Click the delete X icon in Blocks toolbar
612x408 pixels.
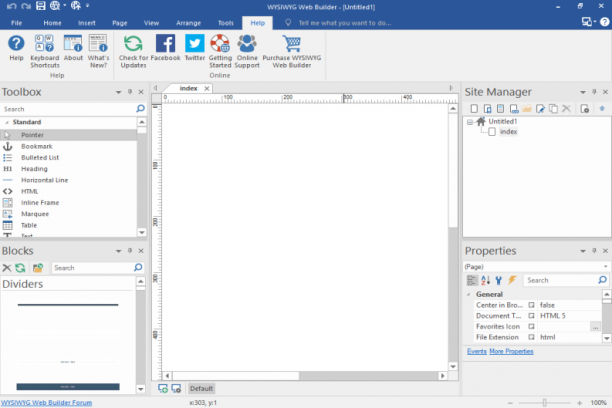[x=7, y=268]
